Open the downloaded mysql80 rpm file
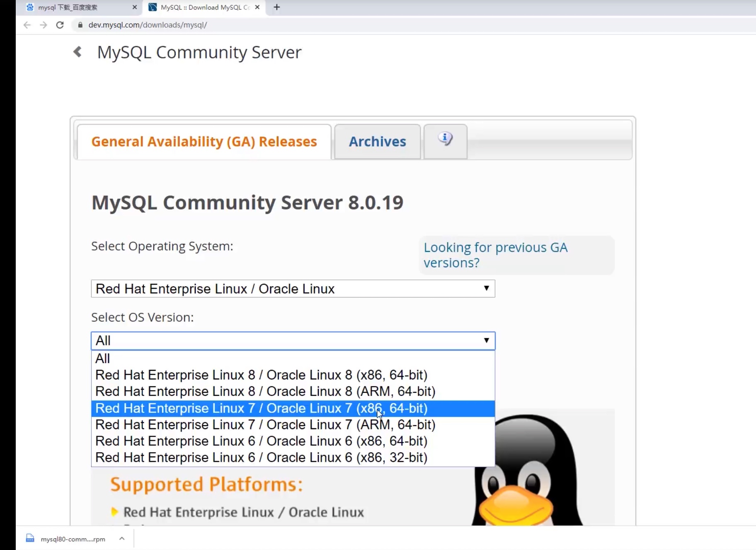 click(73, 539)
